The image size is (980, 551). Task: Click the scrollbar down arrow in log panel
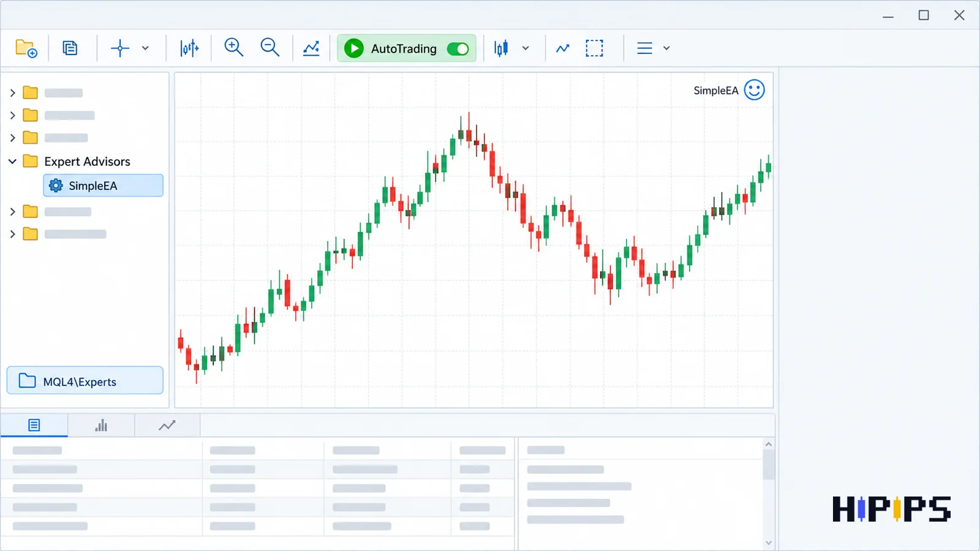coord(769,543)
